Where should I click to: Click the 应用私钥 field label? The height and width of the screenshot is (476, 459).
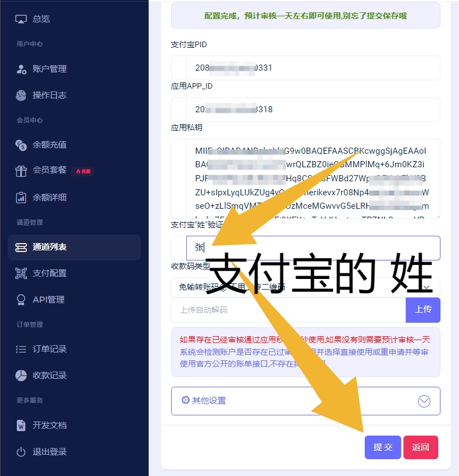pos(186,127)
